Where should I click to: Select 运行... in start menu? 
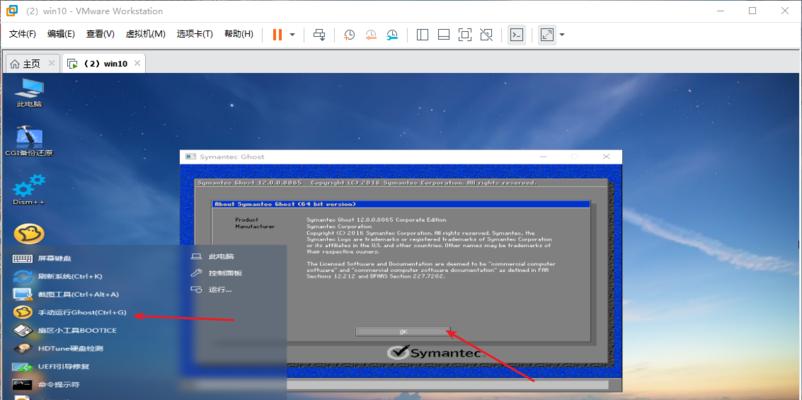[211, 290]
